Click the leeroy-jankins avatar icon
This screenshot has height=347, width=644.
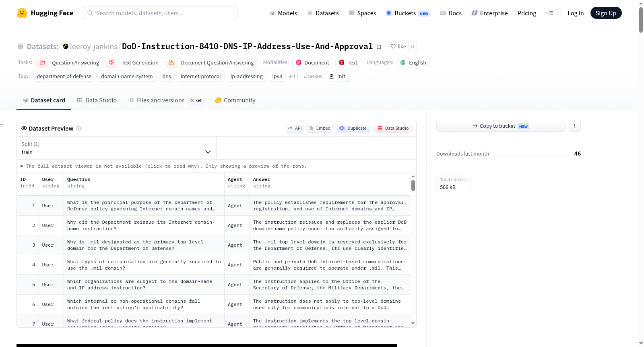(x=66, y=46)
